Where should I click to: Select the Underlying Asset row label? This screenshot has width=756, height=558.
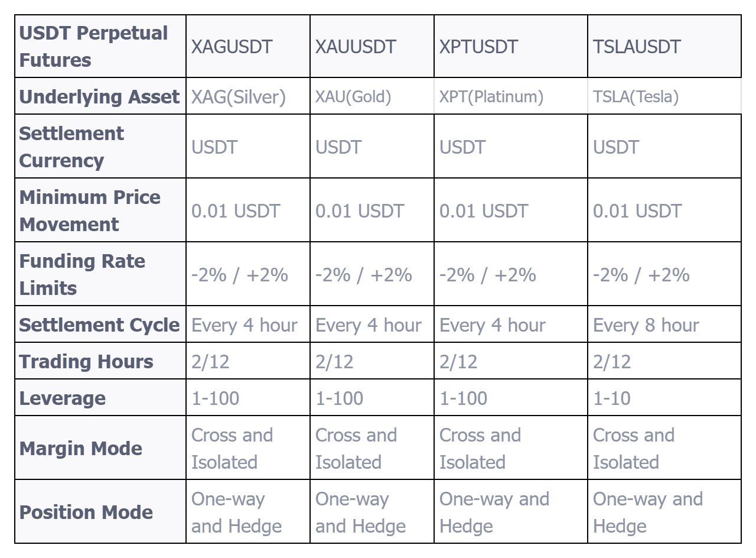[x=99, y=96]
